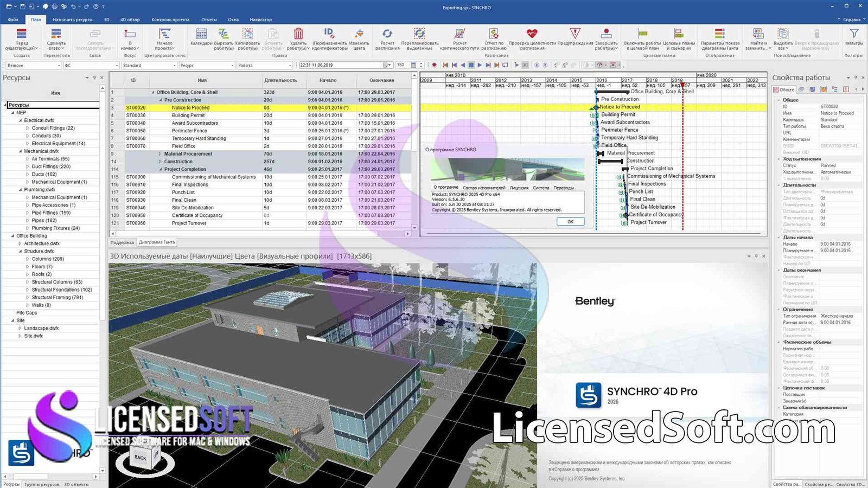
Task: Switch to Лицензия tab in About dialog
Action: pyautogui.click(x=519, y=188)
